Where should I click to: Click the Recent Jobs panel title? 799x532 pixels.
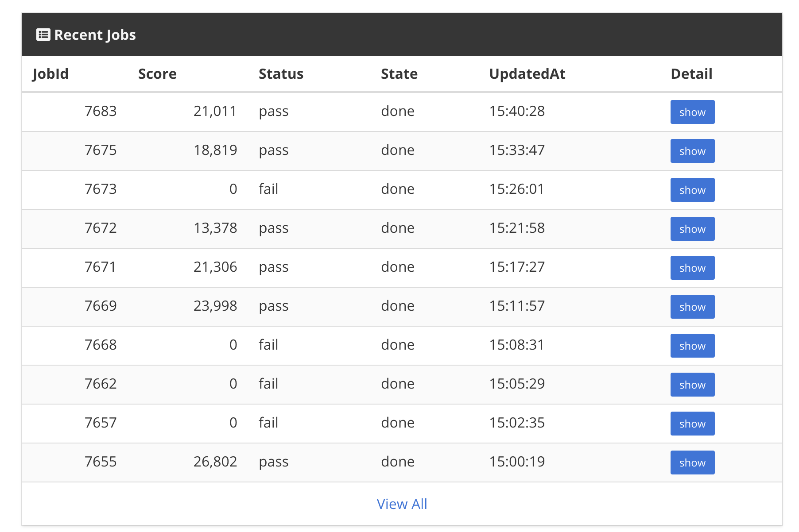pos(95,35)
